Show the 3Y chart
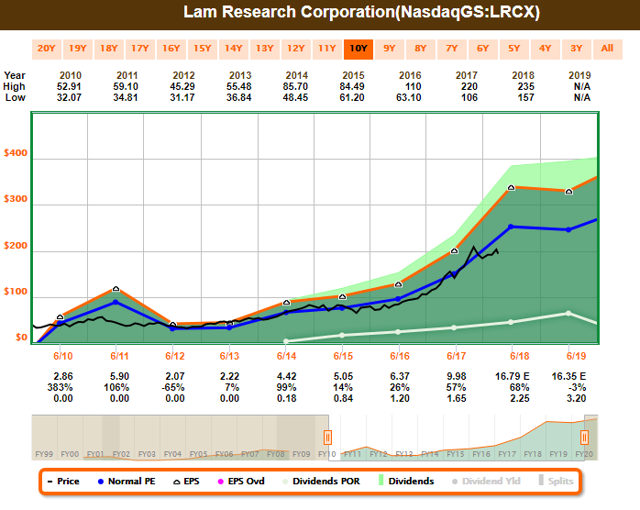Viewport: 640px width, 510px height. point(577,49)
